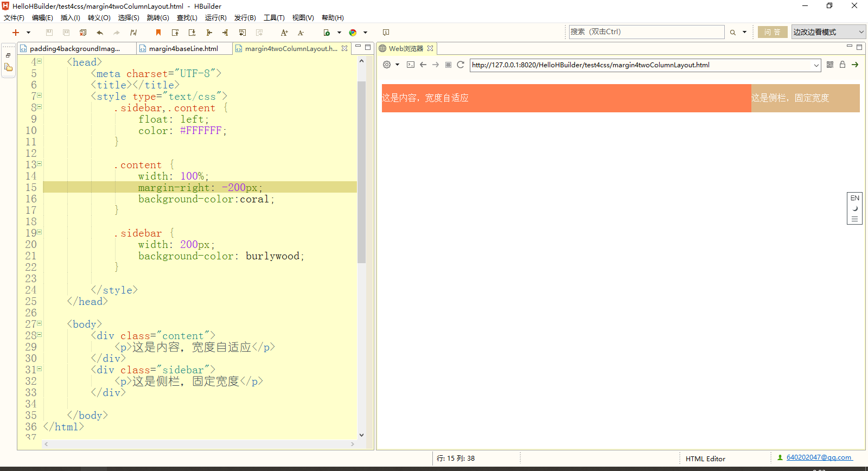Screen dimensions: 868x471
Task: Open the 查找(L) menu
Action: [187, 18]
